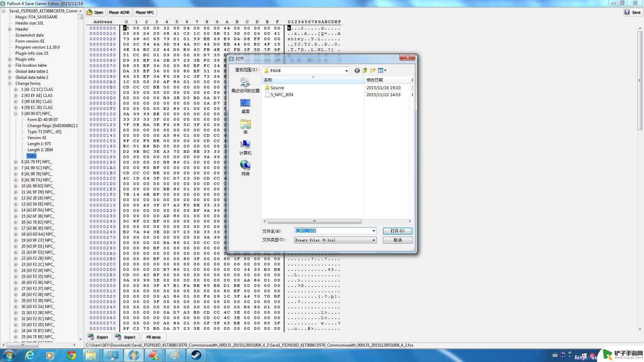Go back using the dialog's back arrow

357,70
